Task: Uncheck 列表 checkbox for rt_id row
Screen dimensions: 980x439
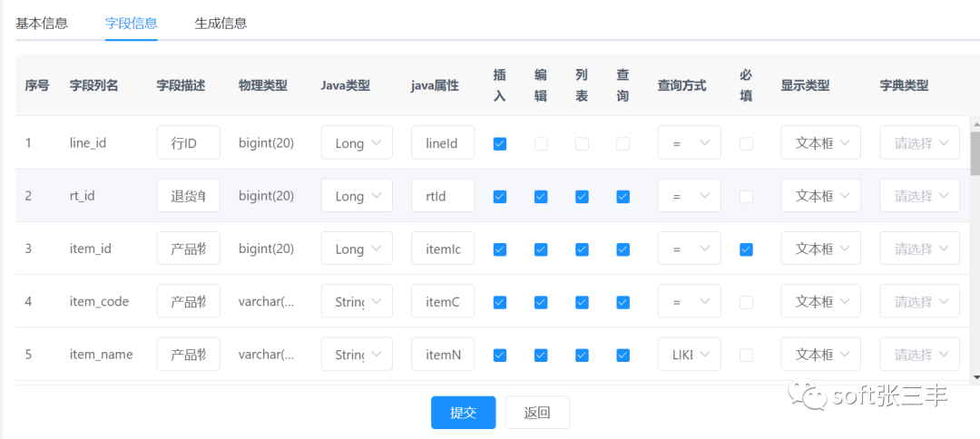Action: [x=582, y=197]
